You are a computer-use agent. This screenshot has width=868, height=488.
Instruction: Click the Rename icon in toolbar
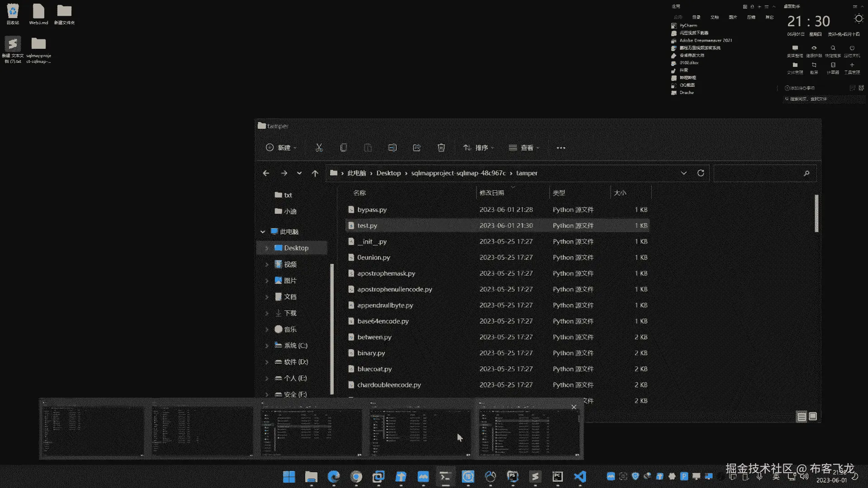(392, 148)
